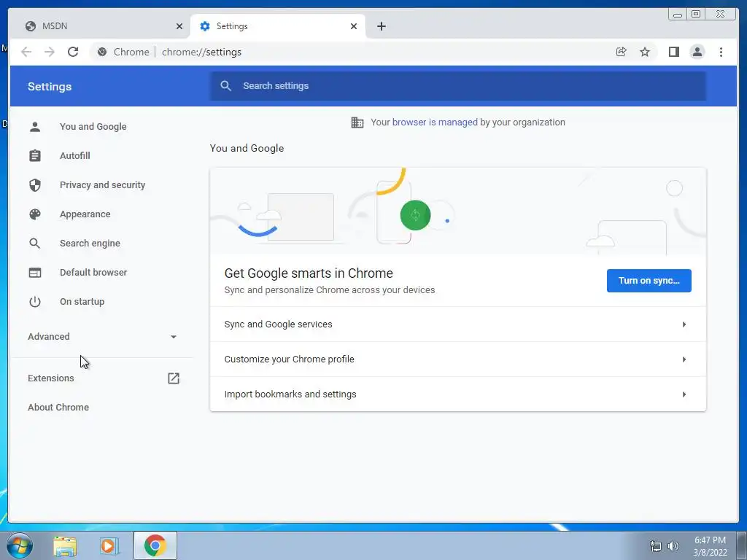The width and height of the screenshot is (747, 560).
Task: Click the Default browser window icon
Action: point(35,273)
